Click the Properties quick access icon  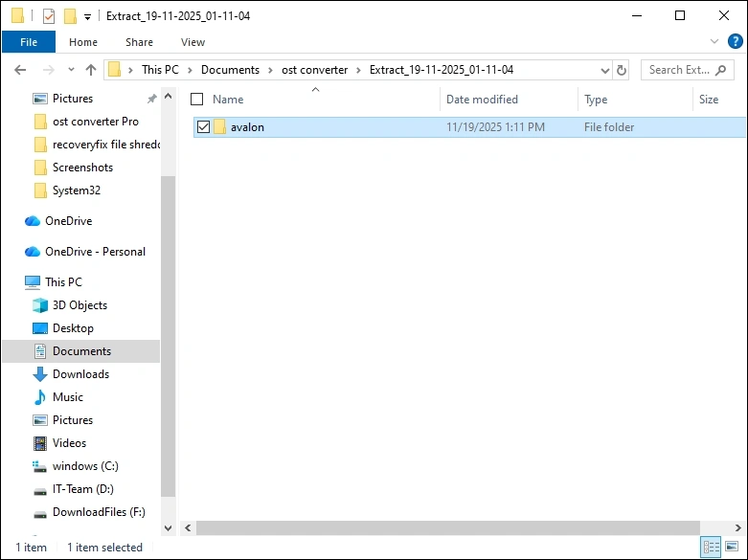(x=49, y=16)
